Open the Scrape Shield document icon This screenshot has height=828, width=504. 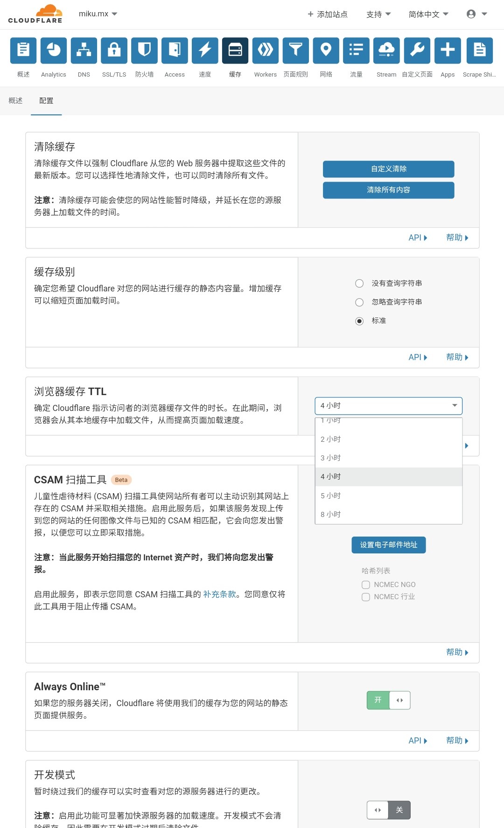[480, 50]
